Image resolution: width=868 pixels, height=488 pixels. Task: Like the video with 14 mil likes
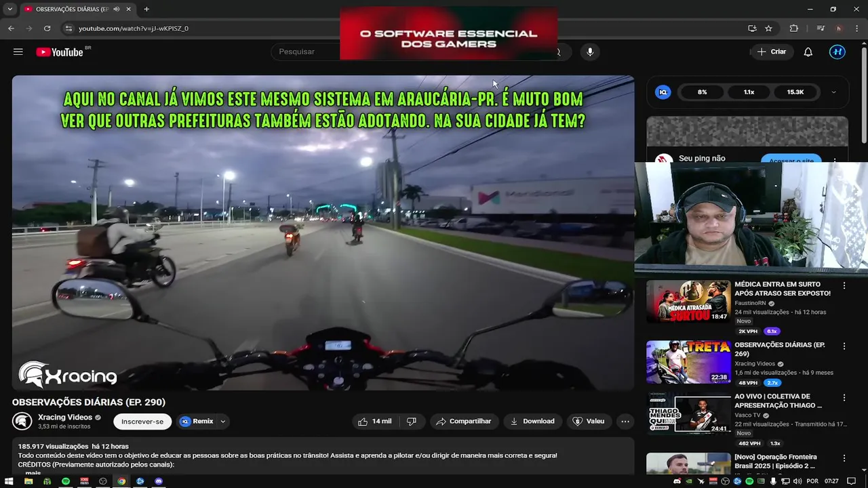pyautogui.click(x=375, y=422)
